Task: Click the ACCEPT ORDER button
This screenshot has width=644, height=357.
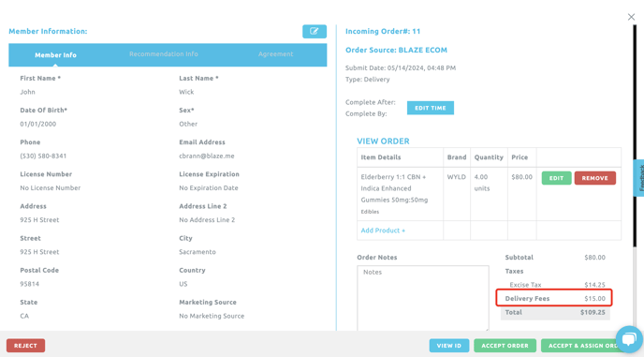Action: tap(505, 346)
